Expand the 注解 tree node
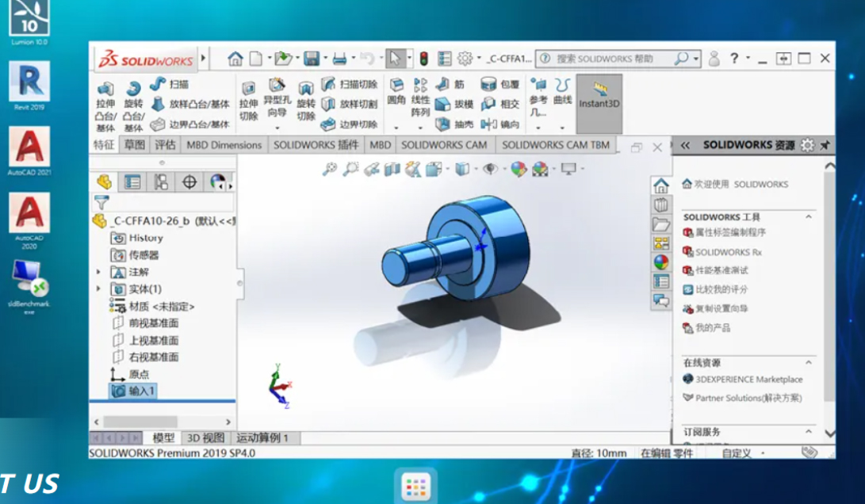The image size is (865, 504). [x=99, y=272]
